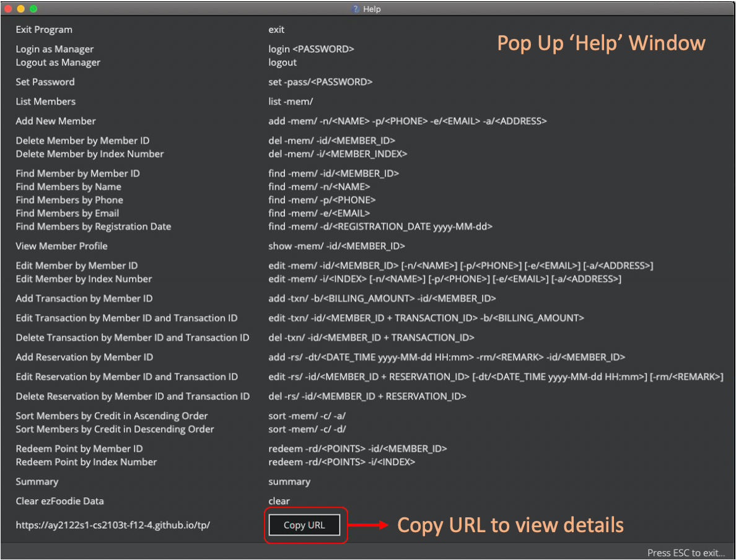Select 'Redeem Point by Index Number' label
This screenshot has width=736, height=560.
click(x=86, y=462)
